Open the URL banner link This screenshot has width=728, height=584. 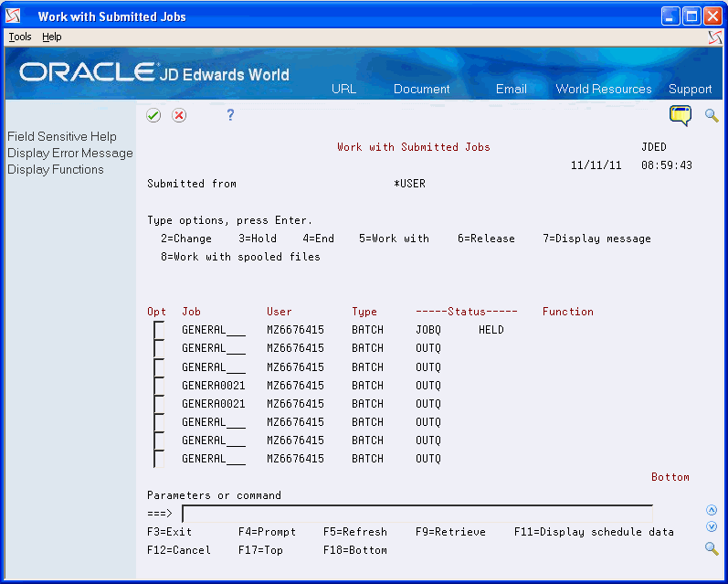tap(344, 89)
